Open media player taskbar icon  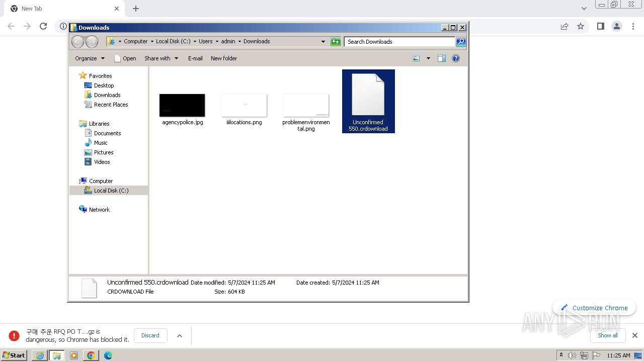coord(74,355)
